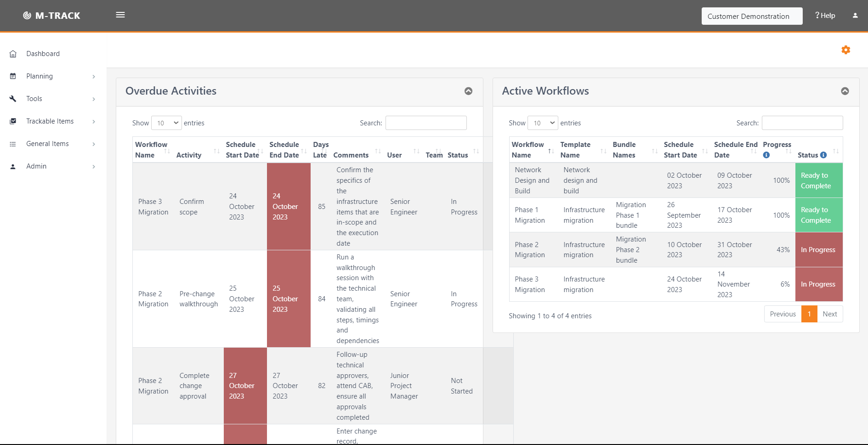The image size is (868, 445).
Task: Expand the Admin menu chevron
Action: (x=94, y=167)
